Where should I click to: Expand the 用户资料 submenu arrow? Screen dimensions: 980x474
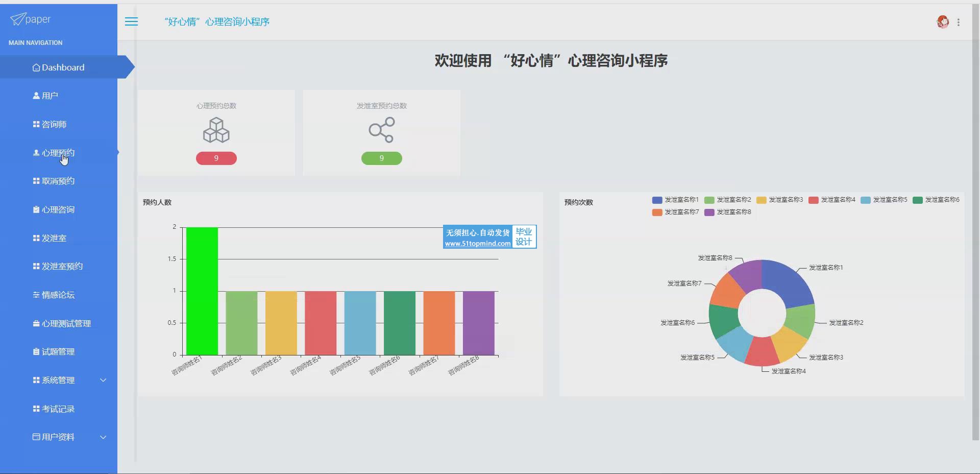click(x=103, y=437)
